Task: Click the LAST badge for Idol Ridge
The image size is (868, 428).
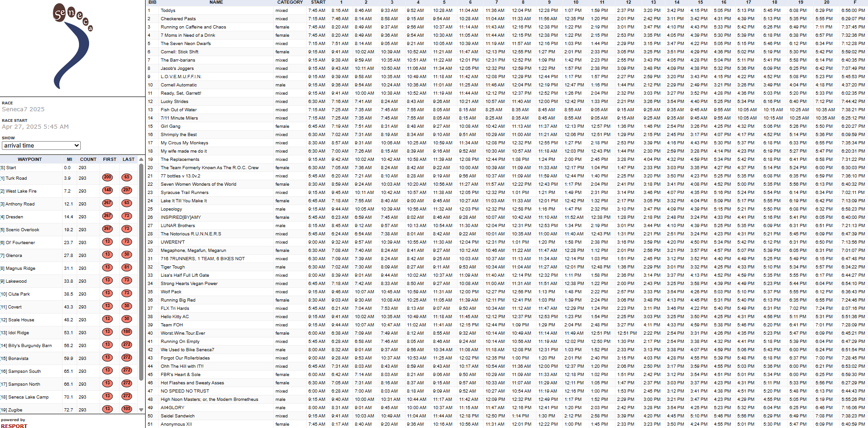Action: click(x=127, y=332)
